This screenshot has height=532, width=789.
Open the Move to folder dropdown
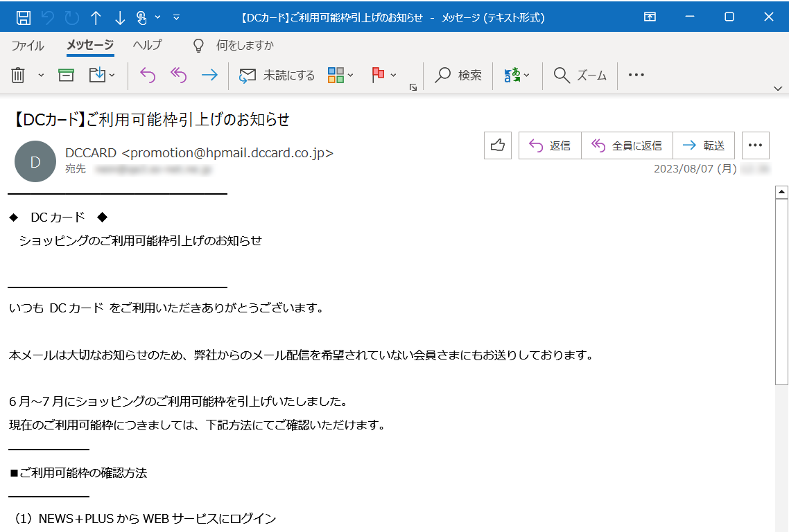(102, 75)
